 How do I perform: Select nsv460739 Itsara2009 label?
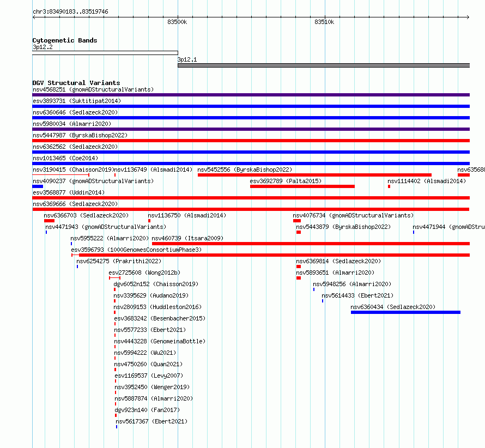coord(187,239)
